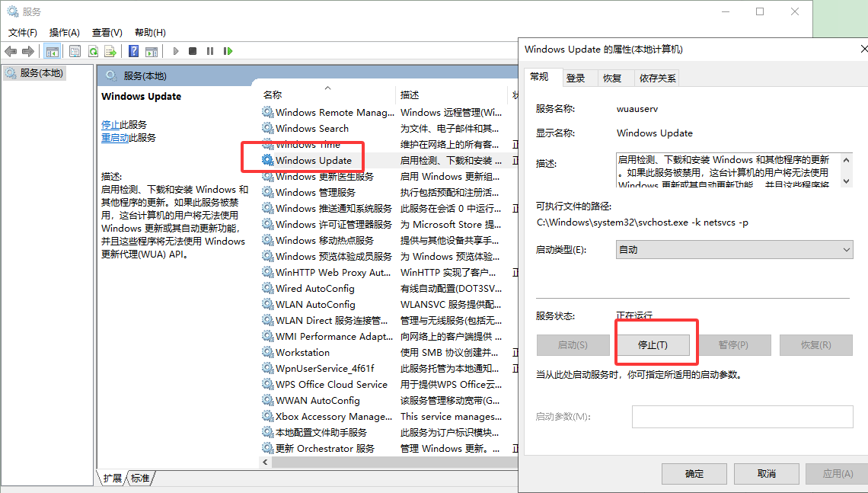
Task: Click the Restart Service toolbar icon
Action: pyautogui.click(x=228, y=51)
